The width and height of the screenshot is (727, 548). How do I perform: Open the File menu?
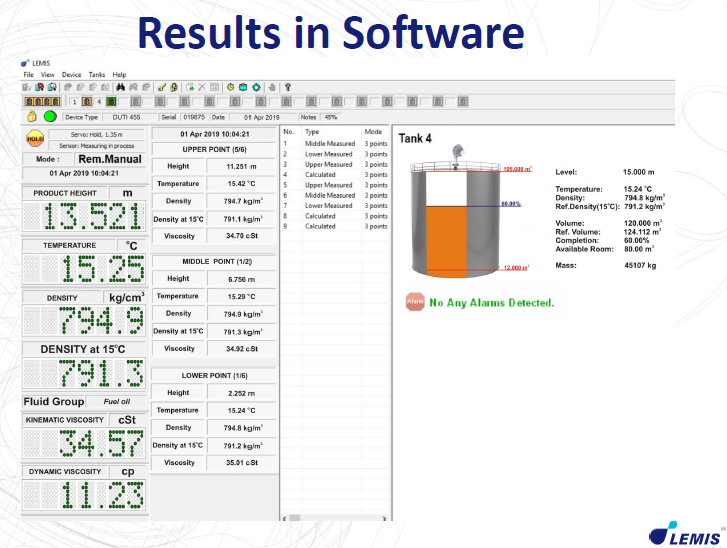[x=28, y=75]
